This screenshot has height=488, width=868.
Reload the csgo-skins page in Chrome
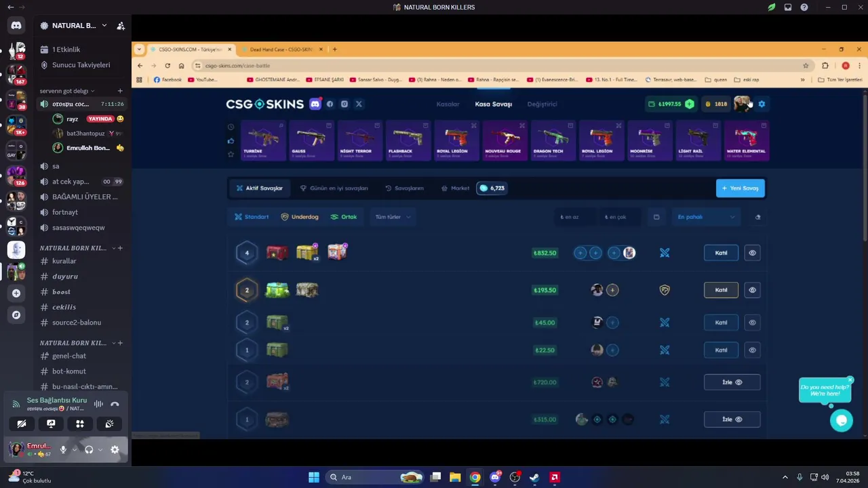coord(167,66)
